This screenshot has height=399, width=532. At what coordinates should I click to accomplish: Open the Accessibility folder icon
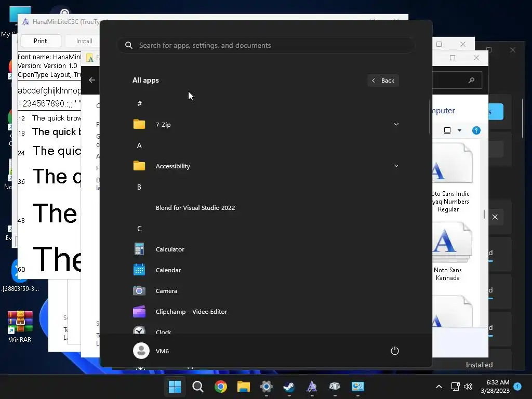[139, 166]
